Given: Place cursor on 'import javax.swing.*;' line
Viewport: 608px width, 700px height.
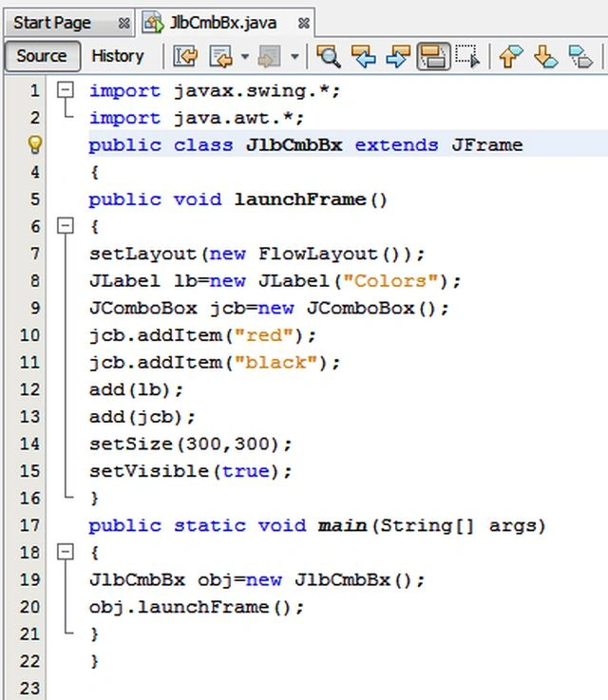Looking at the screenshot, I should click(215, 91).
